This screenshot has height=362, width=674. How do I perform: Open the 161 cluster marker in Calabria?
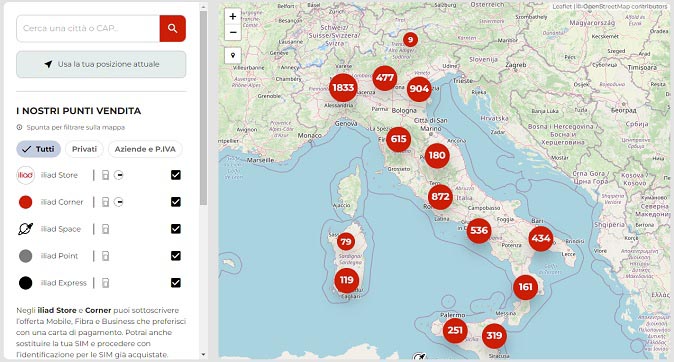click(525, 287)
